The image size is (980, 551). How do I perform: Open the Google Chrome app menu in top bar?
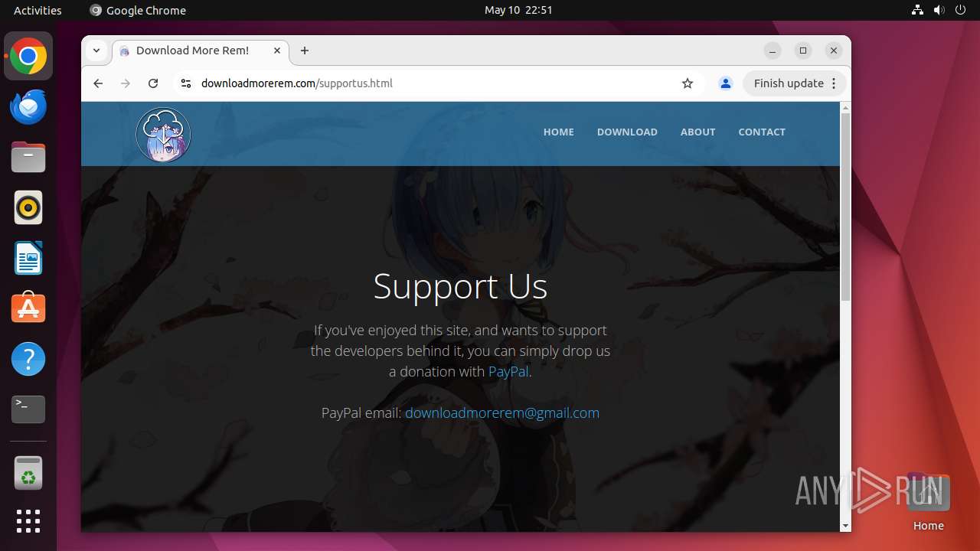[138, 10]
